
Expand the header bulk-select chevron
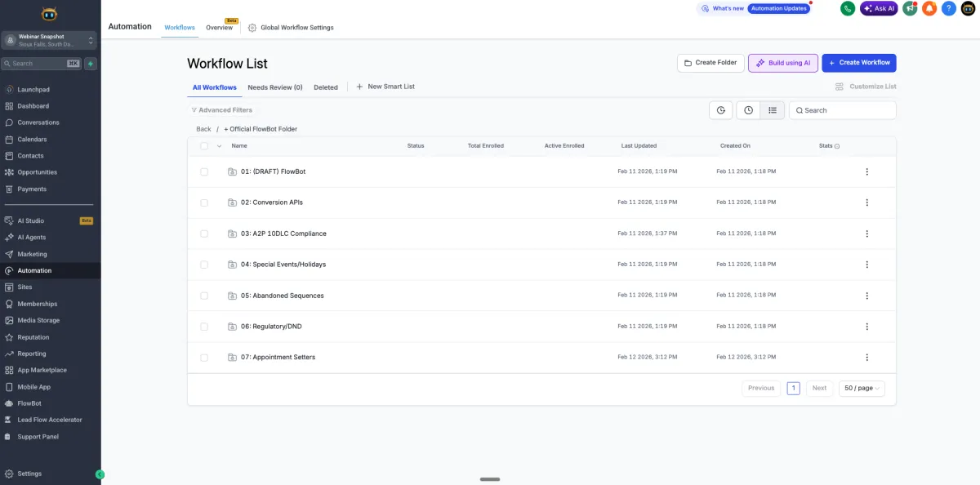point(219,146)
